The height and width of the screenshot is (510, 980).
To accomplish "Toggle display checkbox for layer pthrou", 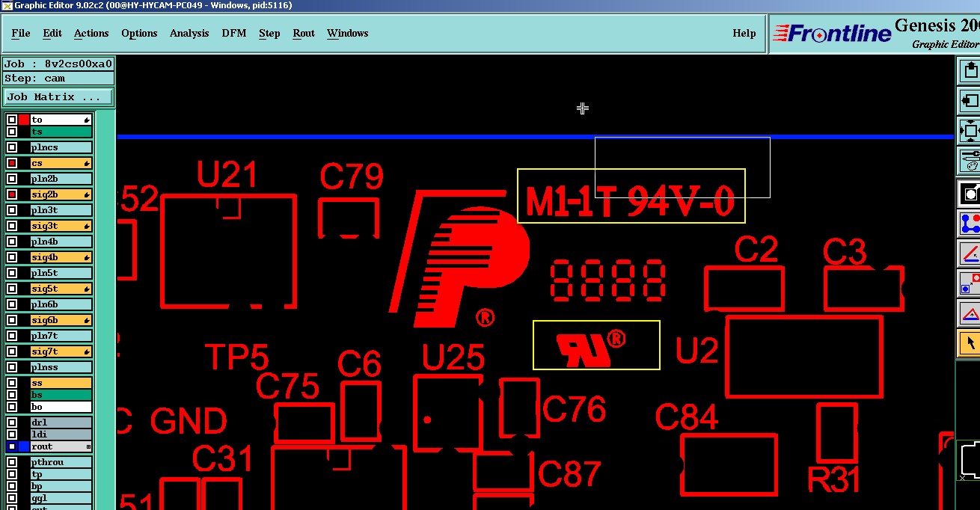I will pyautogui.click(x=12, y=462).
